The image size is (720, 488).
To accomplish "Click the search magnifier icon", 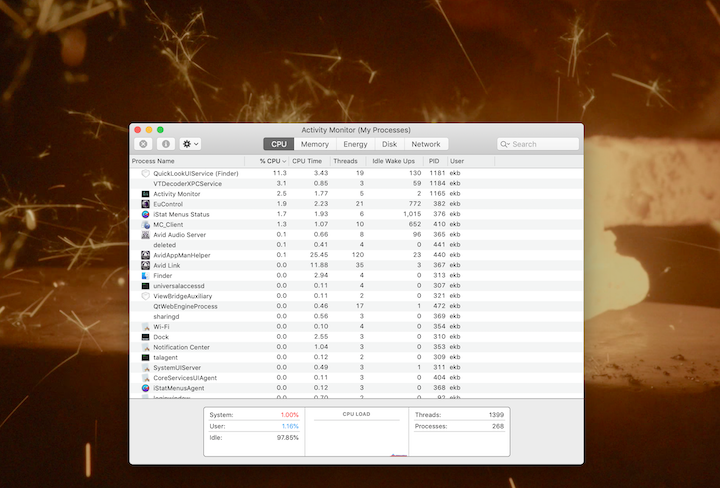I will click(x=504, y=144).
